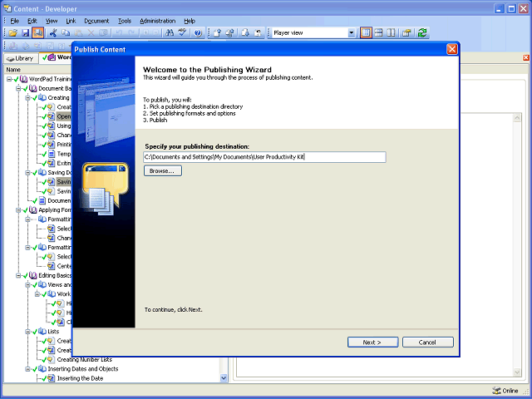This screenshot has width=532, height=399.
Task: Click the document lock icon left of Player view
Action: pyautogui.click(x=259, y=33)
